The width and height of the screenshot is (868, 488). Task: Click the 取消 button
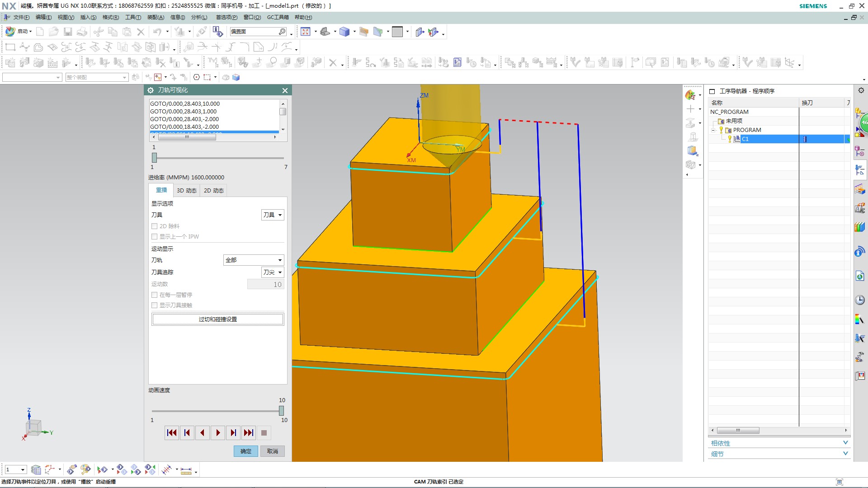(272, 451)
